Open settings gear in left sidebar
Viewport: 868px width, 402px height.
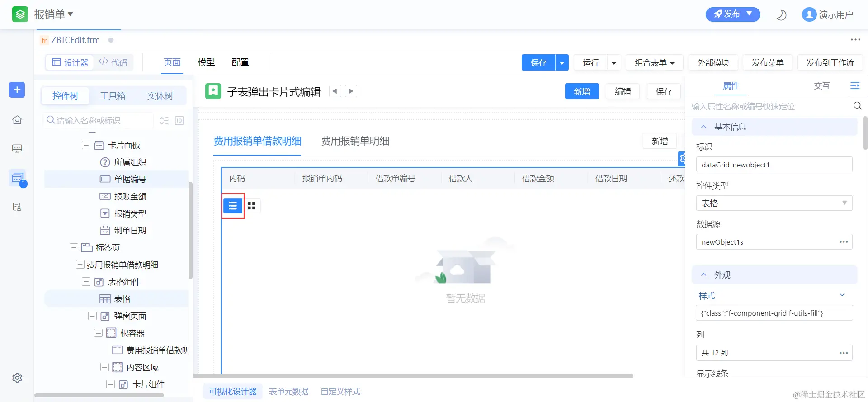coord(17,378)
